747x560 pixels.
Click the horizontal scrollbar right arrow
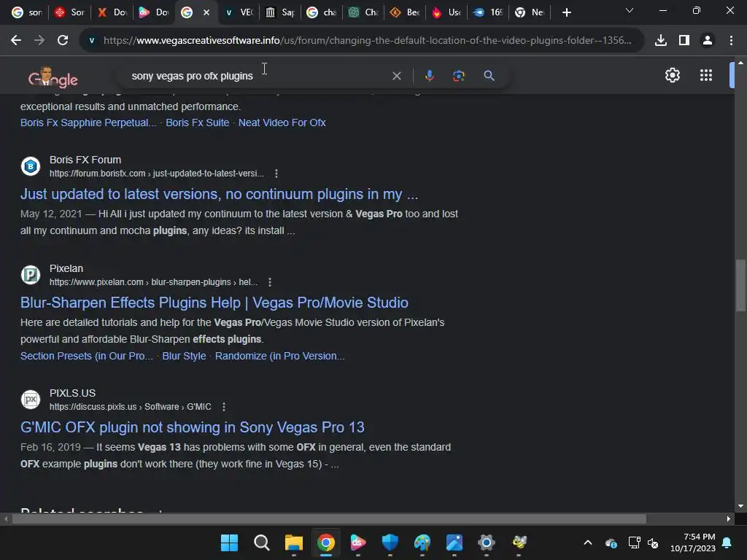[x=729, y=518]
